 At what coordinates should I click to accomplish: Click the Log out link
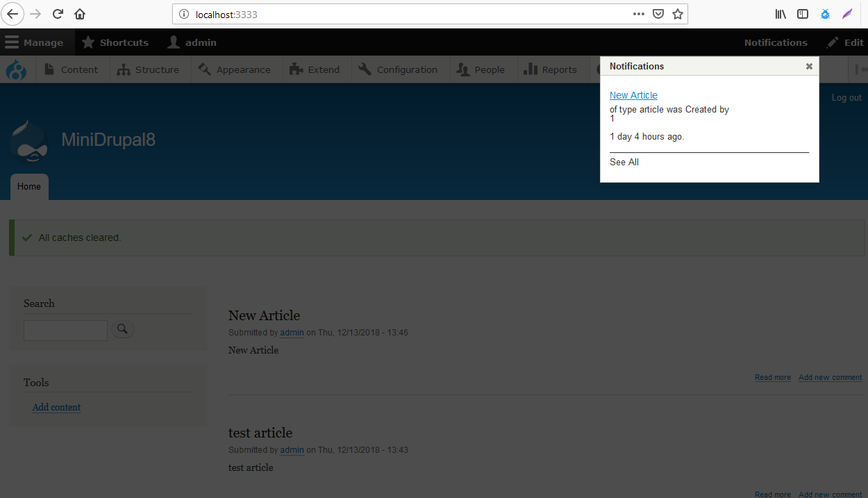coord(846,97)
